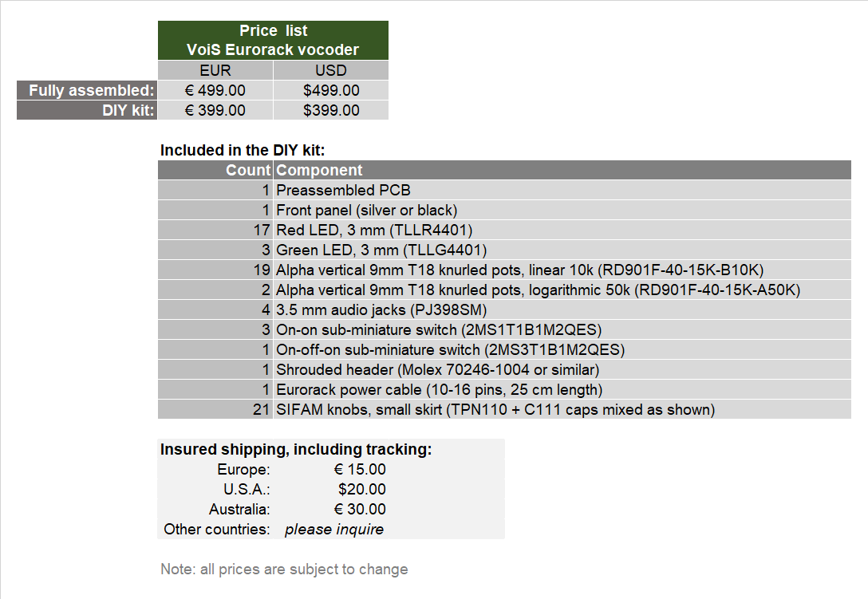Click the 'Front panel (silver or black)' cell
The height and width of the screenshot is (599, 868).
(x=366, y=210)
